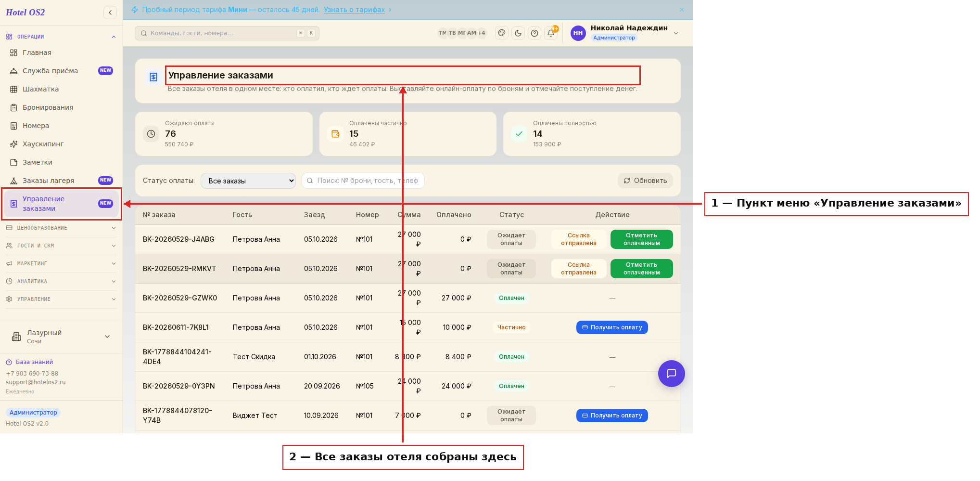This screenshot has height=481, width=980.
Task: Click the checkmark icon on 'Оплачены полностью' card
Action: coord(519,134)
